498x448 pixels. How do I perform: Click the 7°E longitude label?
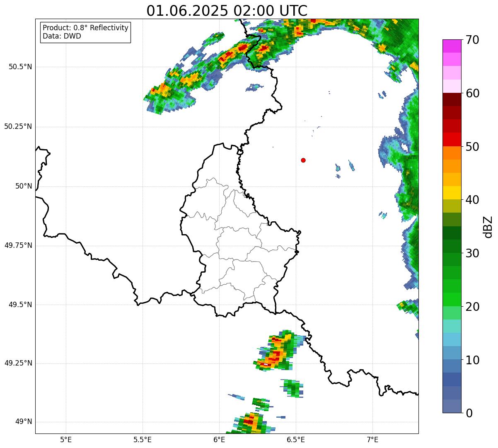(372, 439)
